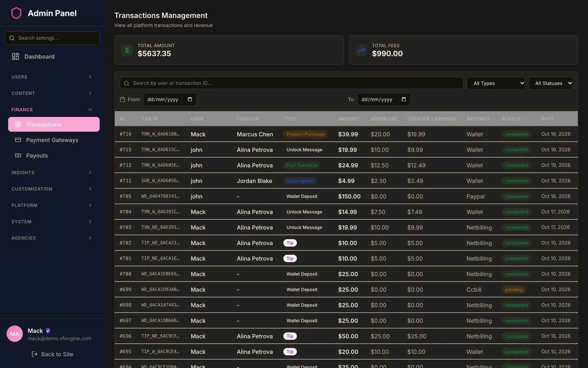Open the Payouts menu item
Image resolution: width=588 pixels, height=368 pixels.
click(x=54, y=155)
